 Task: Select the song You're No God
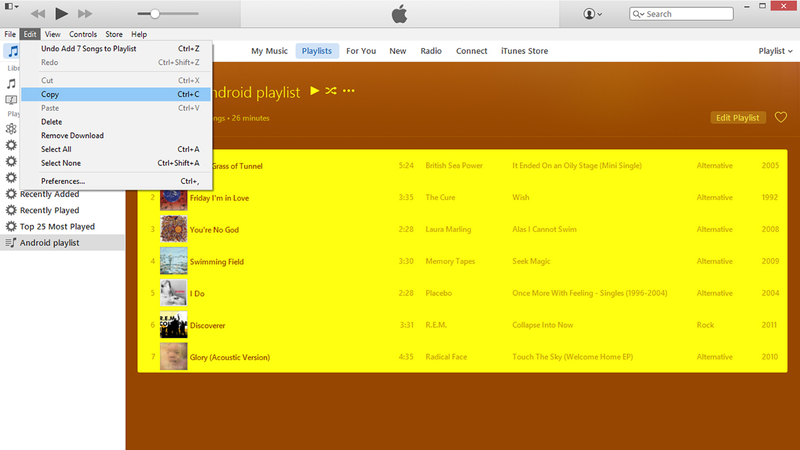pyautogui.click(x=214, y=230)
